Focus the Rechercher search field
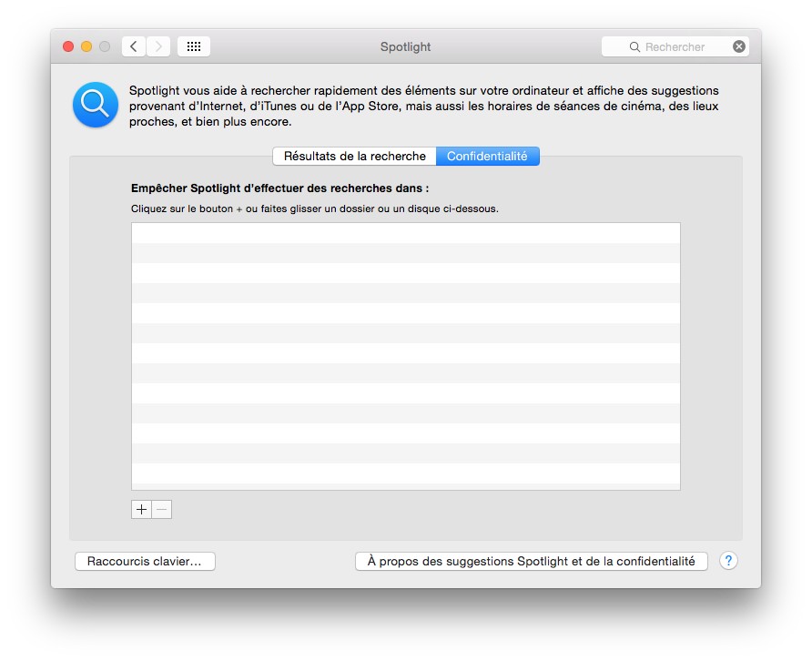Screen dimensions: 812x661 (675, 46)
